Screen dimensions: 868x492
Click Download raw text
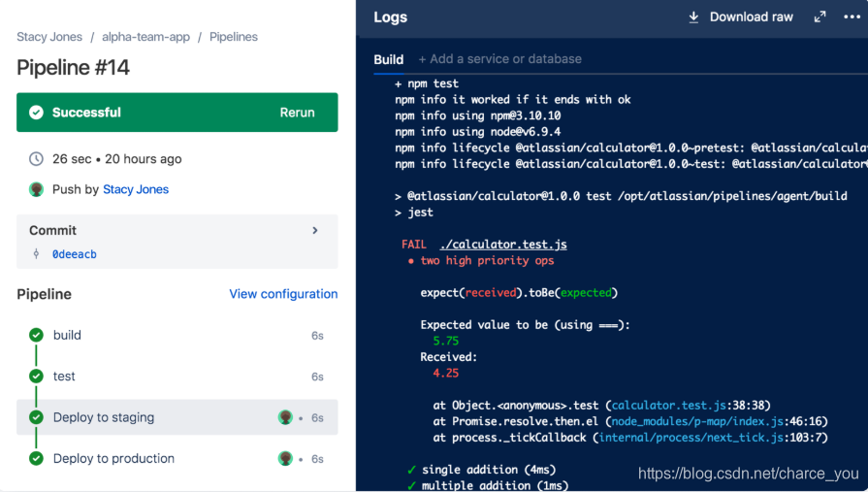(752, 17)
